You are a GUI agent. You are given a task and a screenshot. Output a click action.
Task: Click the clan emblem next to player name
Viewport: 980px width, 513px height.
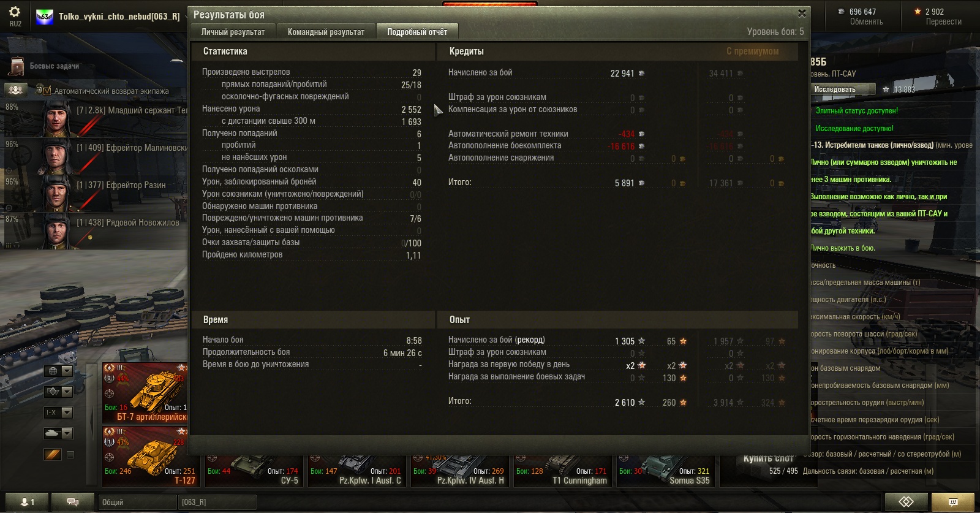pos(44,17)
